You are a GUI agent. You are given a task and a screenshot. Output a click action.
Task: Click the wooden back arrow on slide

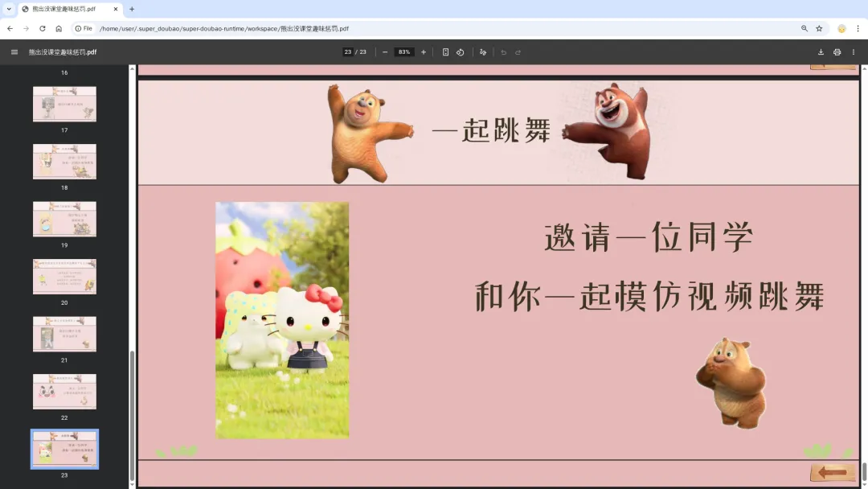(833, 472)
